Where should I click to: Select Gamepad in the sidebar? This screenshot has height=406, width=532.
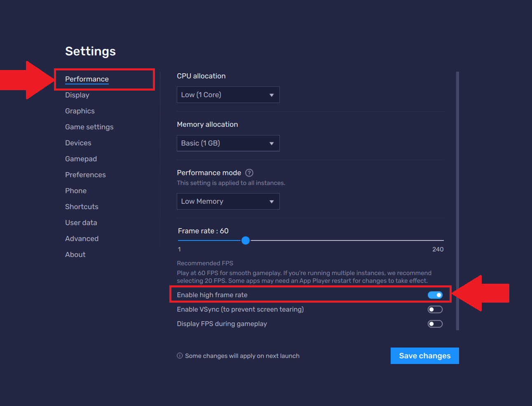pos(81,159)
